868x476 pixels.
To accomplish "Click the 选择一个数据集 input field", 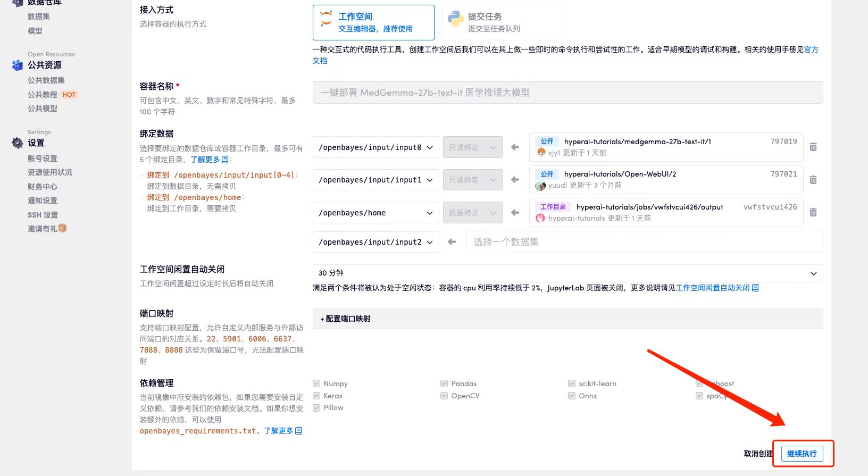I will 644,242.
